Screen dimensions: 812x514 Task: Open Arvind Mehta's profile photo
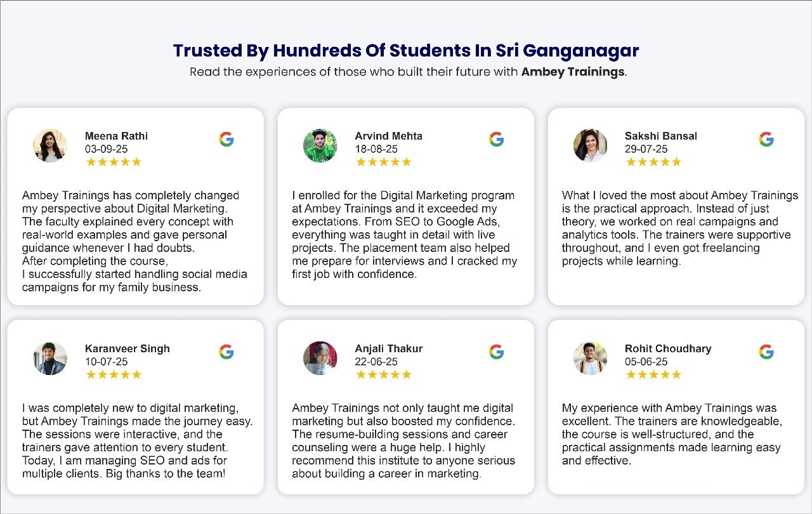pyautogui.click(x=320, y=145)
